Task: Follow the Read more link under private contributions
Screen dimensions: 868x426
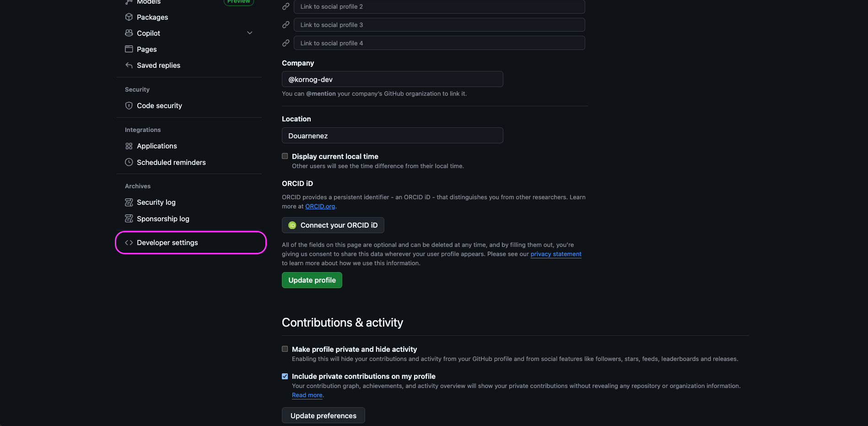Action: point(307,395)
